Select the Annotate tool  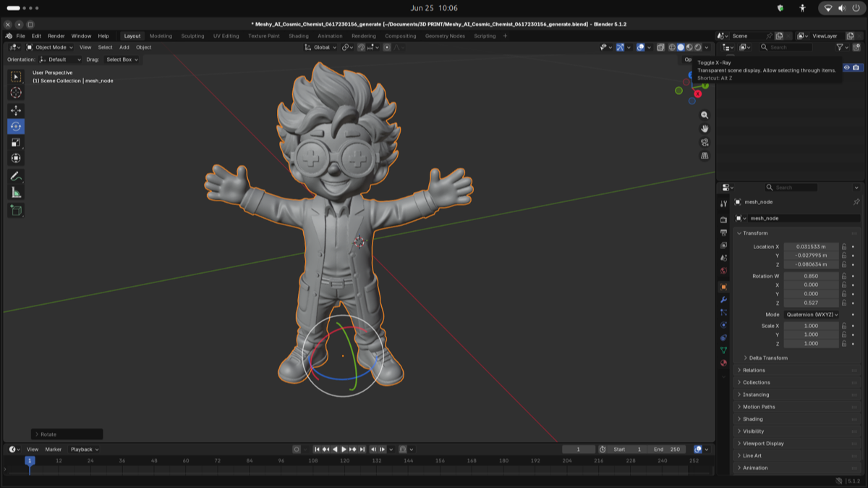pos(16,177)
